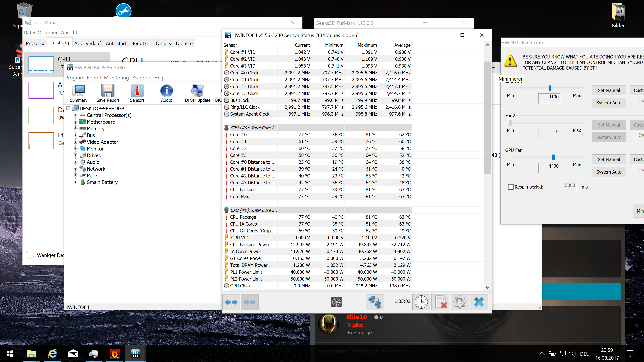
Task: Reset sensor values with clock icon
Action: (421, 302)
